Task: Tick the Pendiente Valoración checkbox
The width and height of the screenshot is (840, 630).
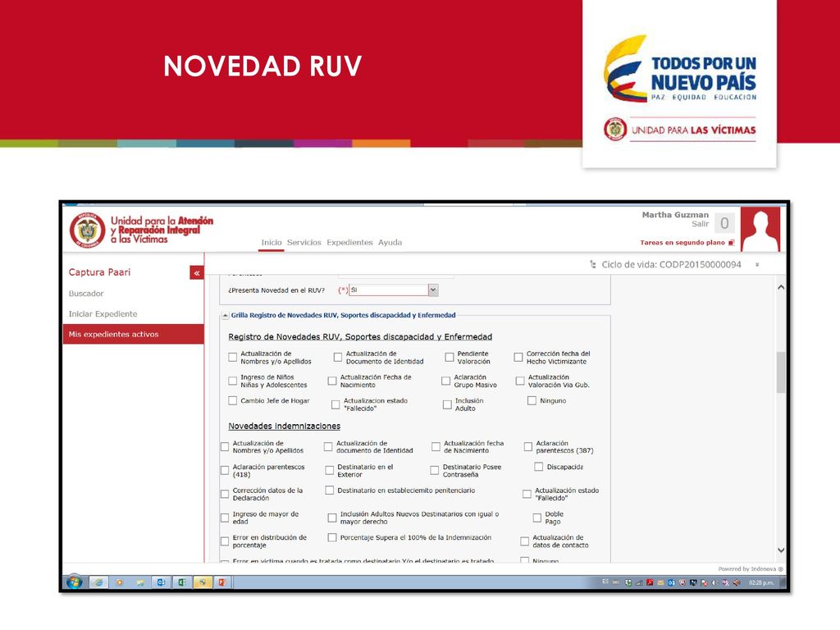Action: (x=450, y=358)
